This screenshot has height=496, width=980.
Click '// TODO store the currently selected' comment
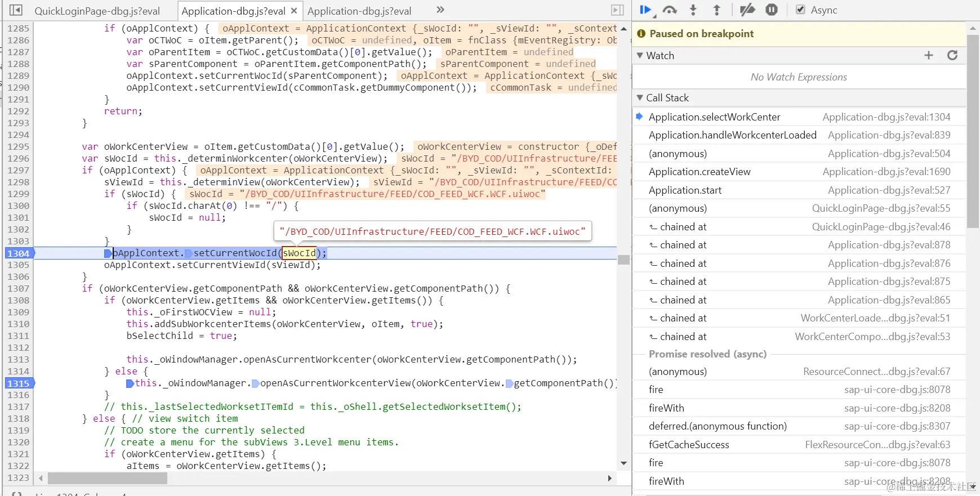coord(204,430)
